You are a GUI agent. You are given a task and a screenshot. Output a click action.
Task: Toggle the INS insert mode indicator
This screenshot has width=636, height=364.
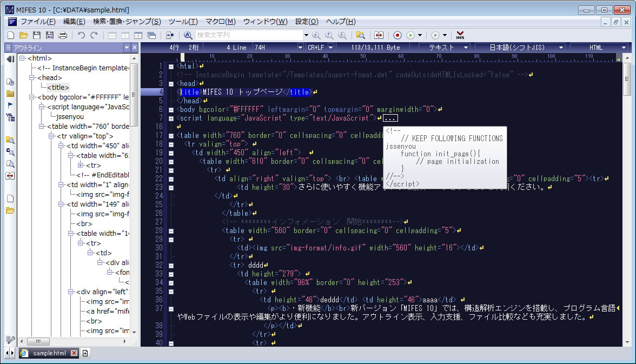pyautogui.click(x=460, y=35)
